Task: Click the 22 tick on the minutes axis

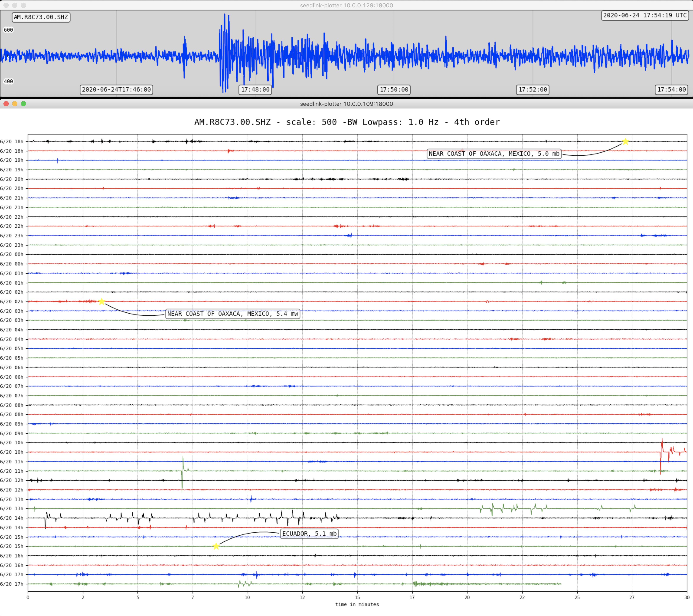Action: (522, 597)
